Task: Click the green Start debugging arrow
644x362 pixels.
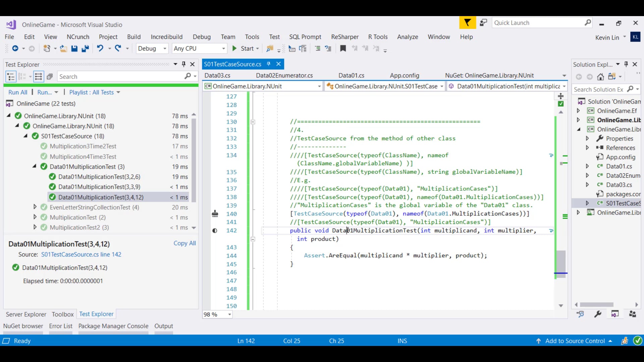Action: pos(234,49)
